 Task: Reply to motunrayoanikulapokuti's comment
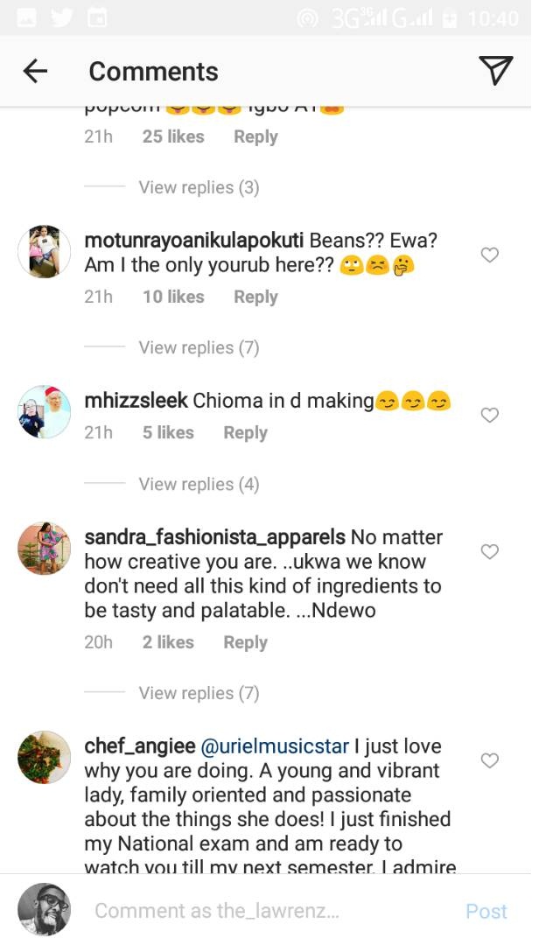[x=255, y=297]
